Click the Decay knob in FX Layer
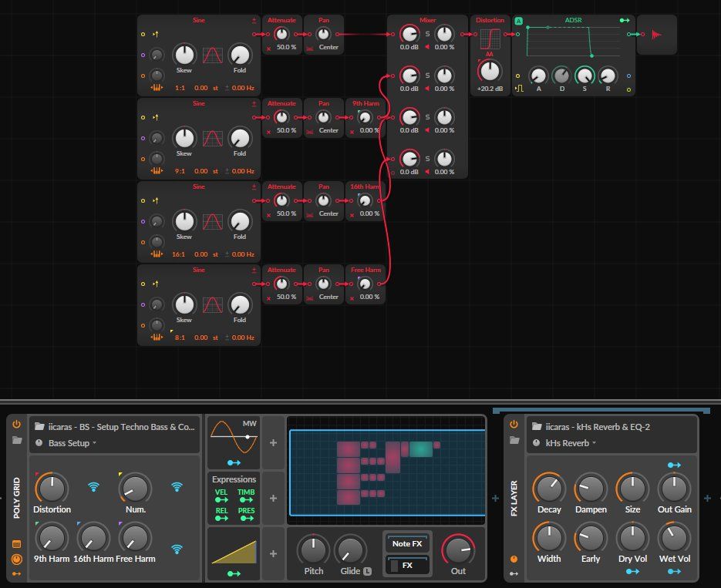The image size is (721, 588). tap(549, 489)
